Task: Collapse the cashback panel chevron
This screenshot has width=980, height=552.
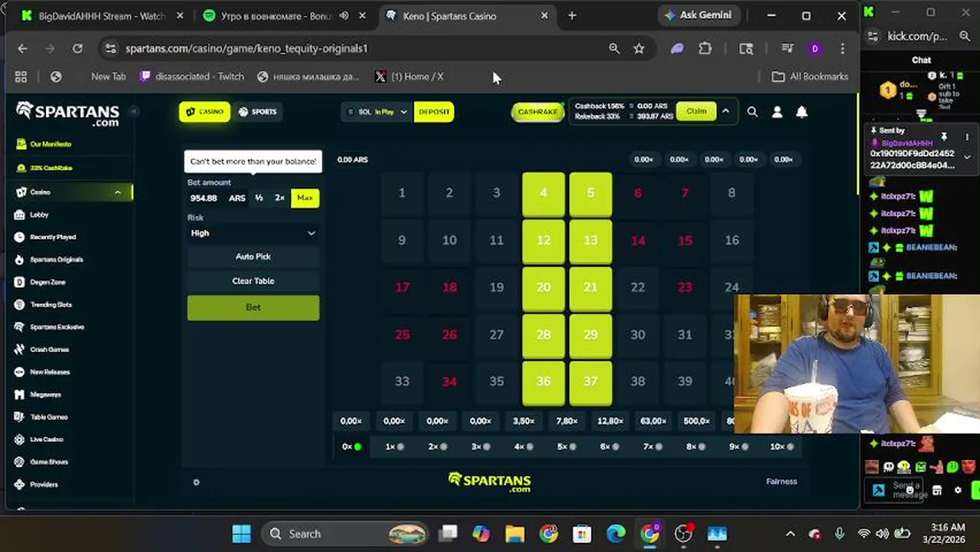Action: 725,112
